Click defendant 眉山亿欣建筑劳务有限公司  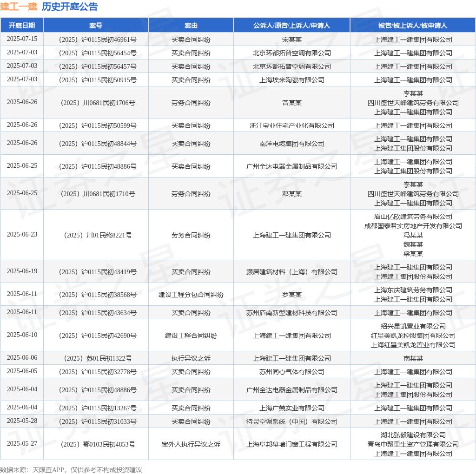413,217
